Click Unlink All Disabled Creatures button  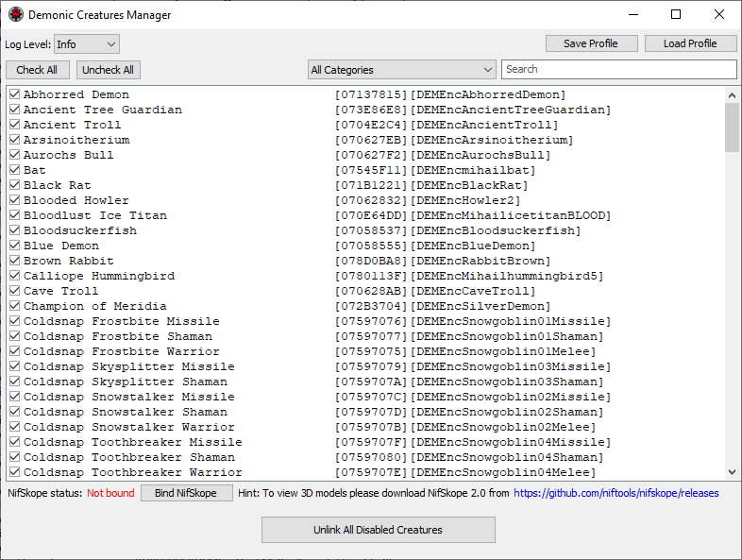pos(378,530)
